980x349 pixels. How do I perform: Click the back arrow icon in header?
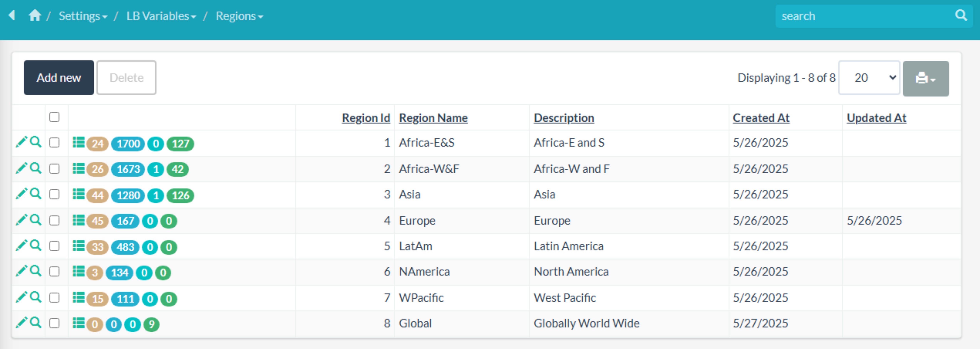click(12, 15)
